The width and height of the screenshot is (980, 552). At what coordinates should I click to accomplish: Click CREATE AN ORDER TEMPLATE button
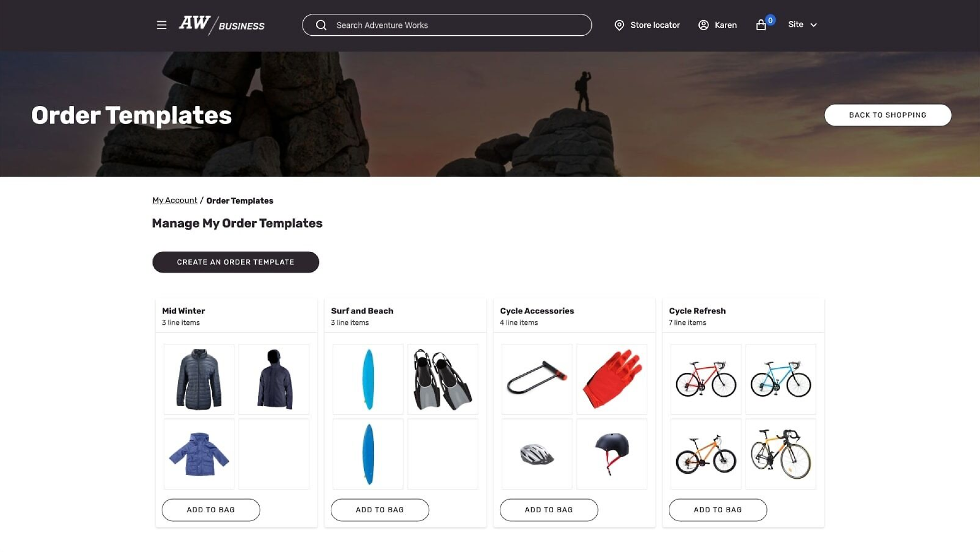click(x=236, y=262)
